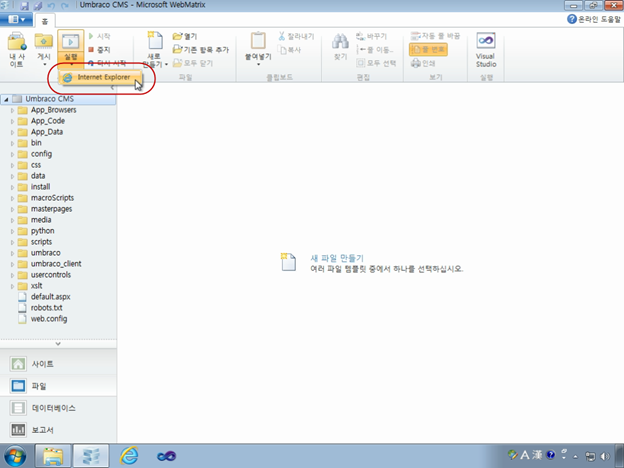The width and height of the screenshot is (624, 468).
Task: Click the chevron below the file tree
Action: click(x=58, y=344)
